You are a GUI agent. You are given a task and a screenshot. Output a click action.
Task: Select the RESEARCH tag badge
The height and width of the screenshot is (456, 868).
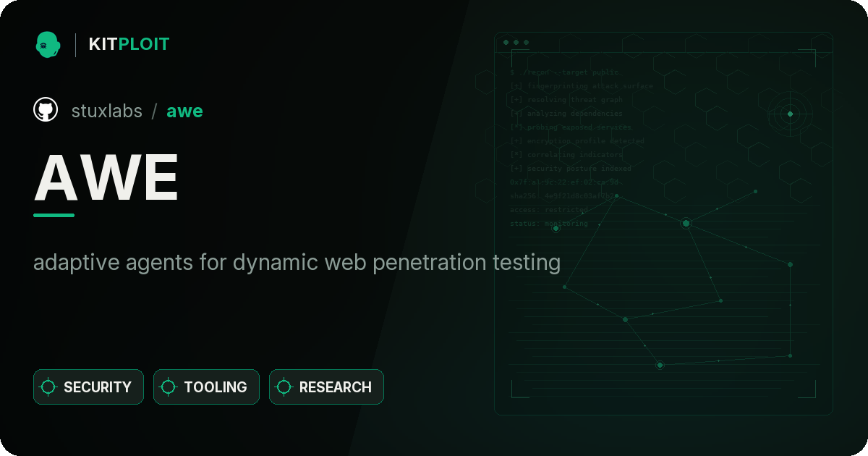click(x=326, y=387)
